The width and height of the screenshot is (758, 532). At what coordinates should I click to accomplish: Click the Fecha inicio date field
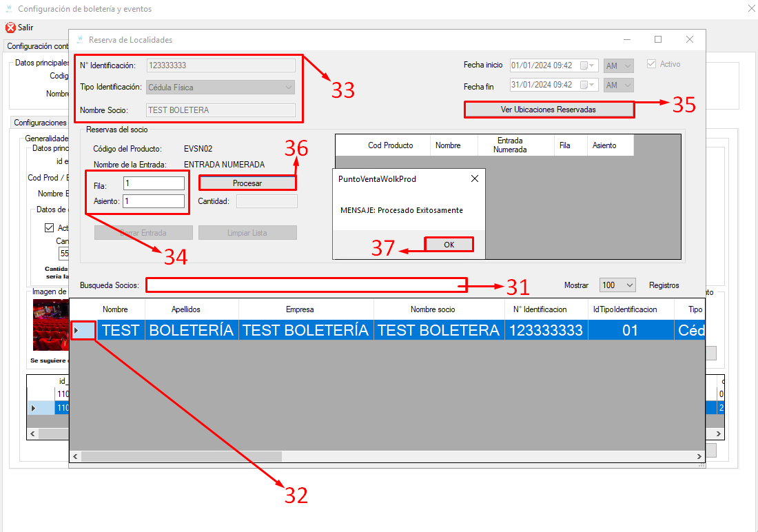pyautogui.click(x=554, y=65)
